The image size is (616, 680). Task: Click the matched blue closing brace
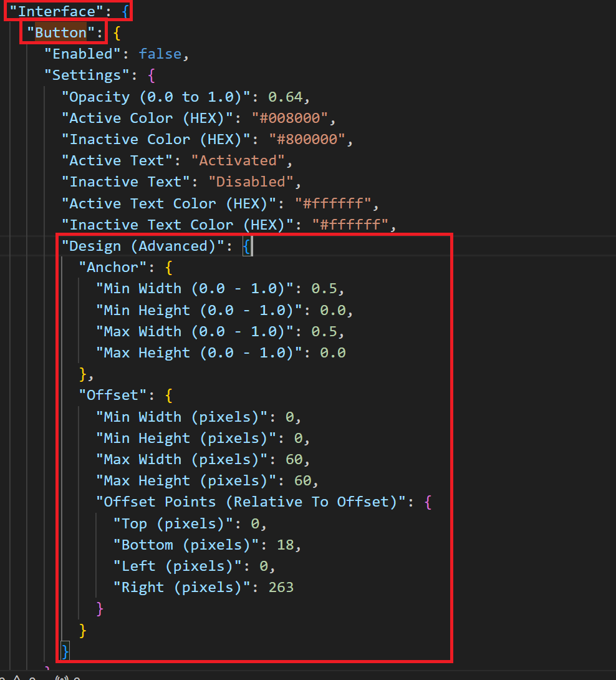point(65,651)
